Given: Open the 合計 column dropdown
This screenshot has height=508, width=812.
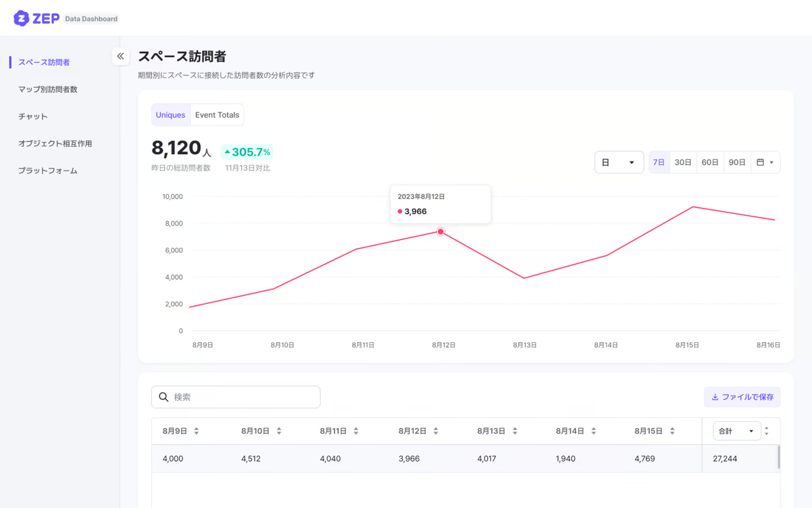Looking at the screenshot, I should (x=736, y=431).
